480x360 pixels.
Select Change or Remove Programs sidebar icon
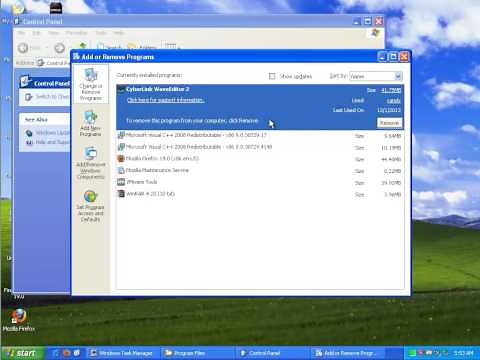(91, 84)
